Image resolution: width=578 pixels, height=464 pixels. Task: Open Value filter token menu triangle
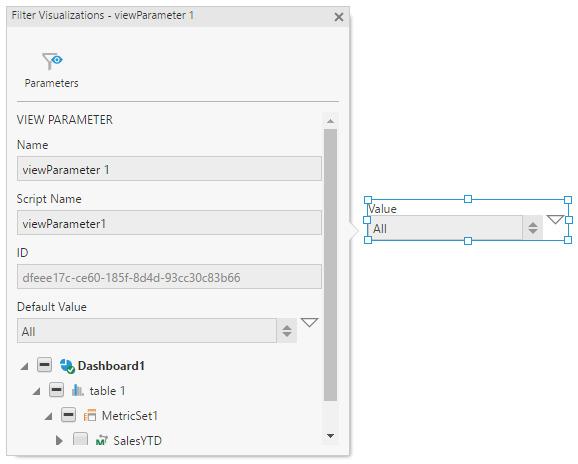tap(555, 220)
